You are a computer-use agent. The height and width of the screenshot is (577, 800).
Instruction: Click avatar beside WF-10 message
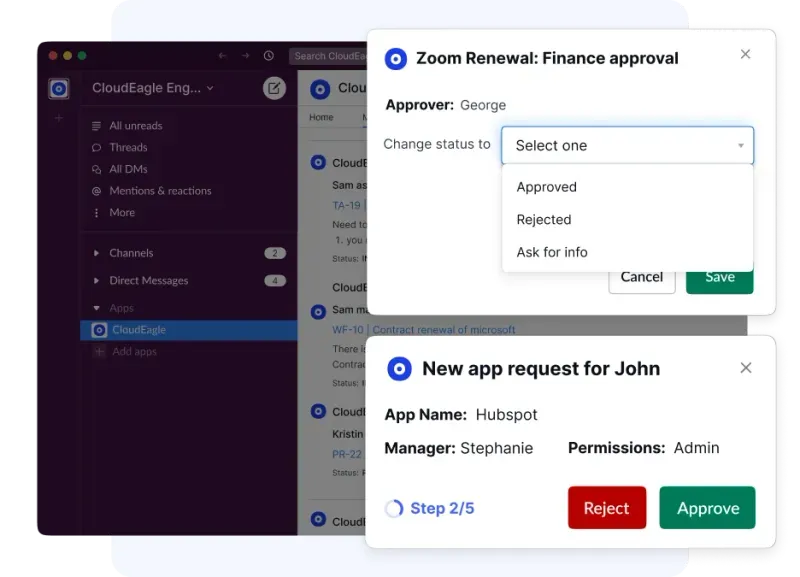click(x=318, y=312)
